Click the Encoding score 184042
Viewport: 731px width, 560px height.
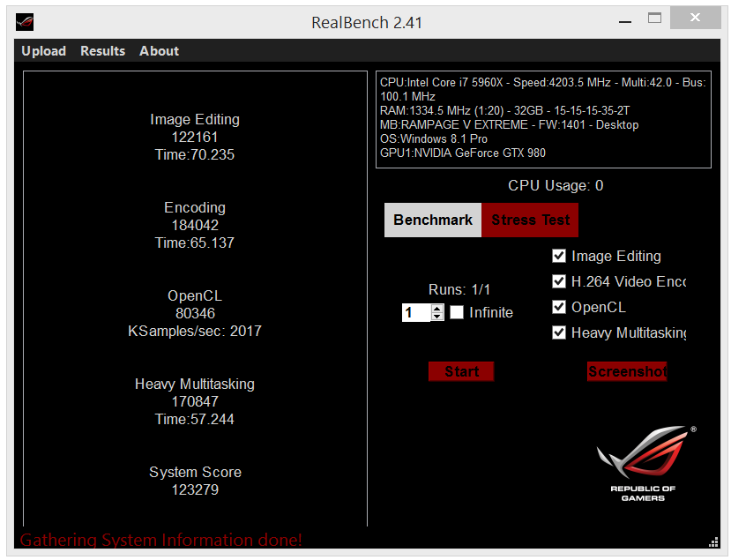coord(195,225)
